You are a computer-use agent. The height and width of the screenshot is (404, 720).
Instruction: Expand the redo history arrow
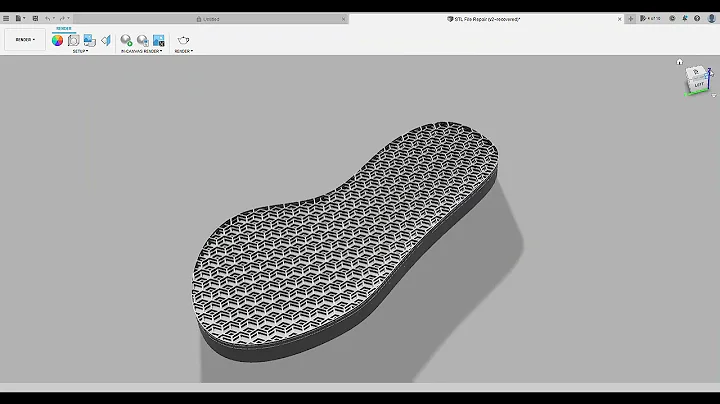pyautogui.click(x=68, y=18)
